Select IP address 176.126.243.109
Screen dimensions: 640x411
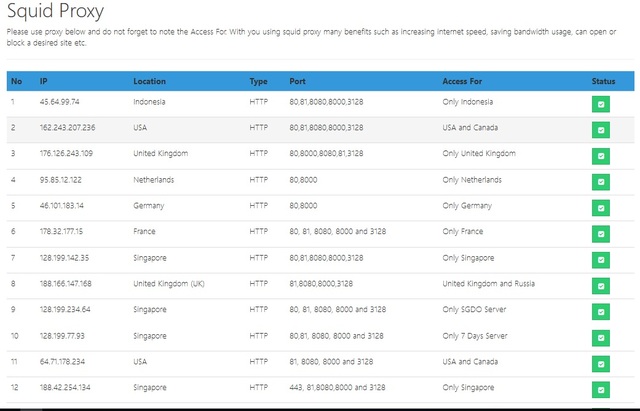(66, 153)
